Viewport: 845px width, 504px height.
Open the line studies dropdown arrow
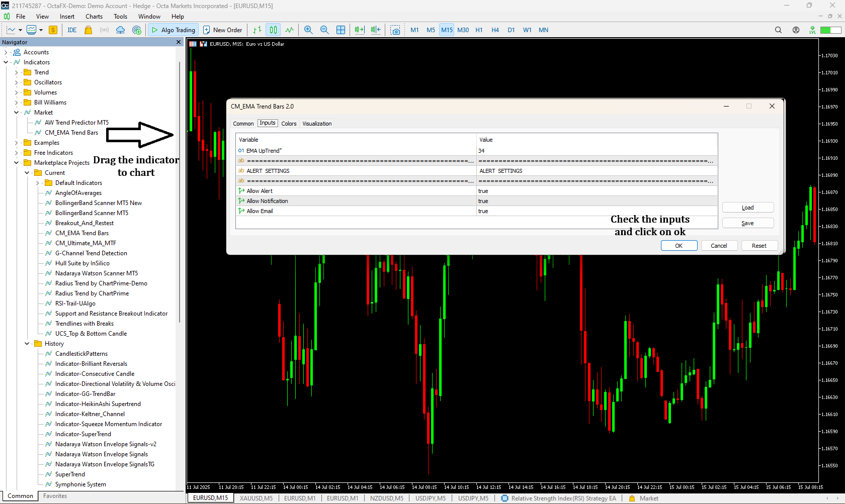(20, 30)
